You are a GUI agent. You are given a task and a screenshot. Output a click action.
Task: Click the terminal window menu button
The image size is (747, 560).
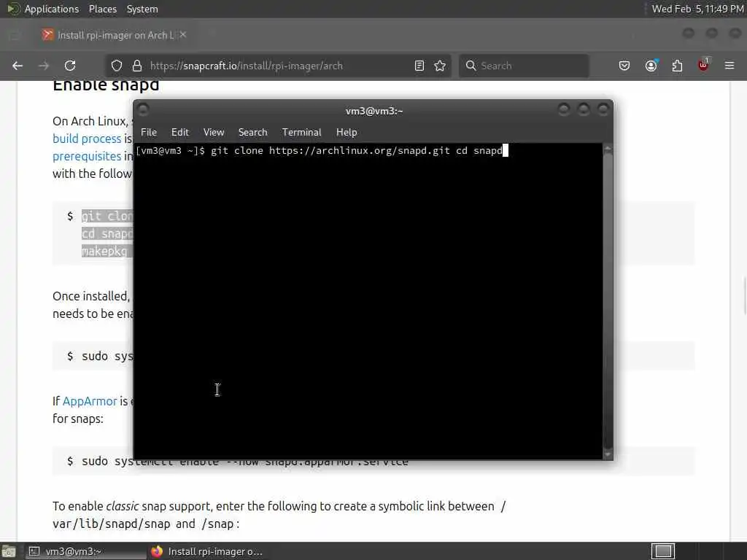(x=143, y=110)
